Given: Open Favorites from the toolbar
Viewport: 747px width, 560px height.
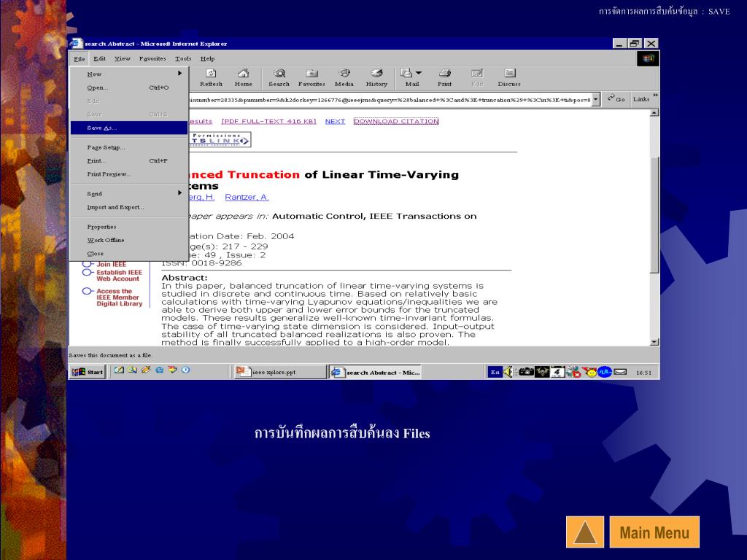Looking at the screenshot, I should click(311, 77).
